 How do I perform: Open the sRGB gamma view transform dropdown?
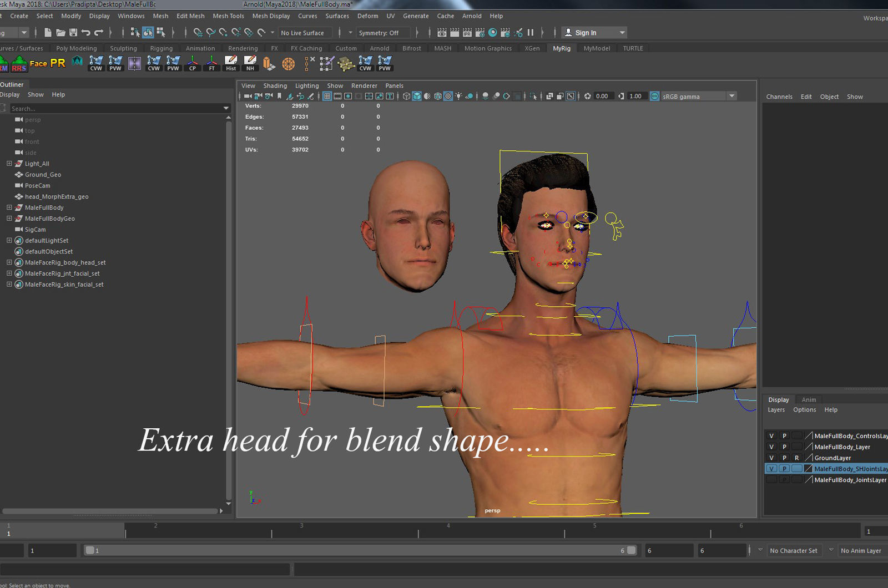(731, 97)
